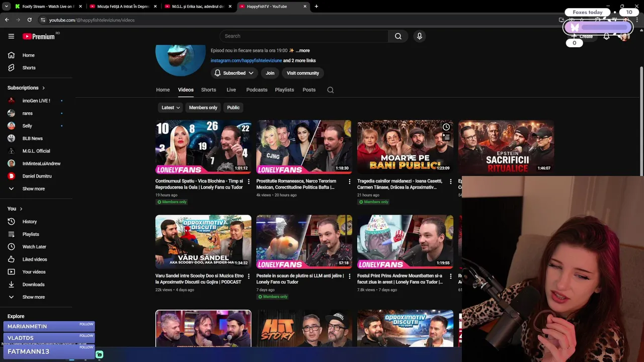Close the HappyFishTV browser tab
The image size is (644, 362).
[305, 7]
